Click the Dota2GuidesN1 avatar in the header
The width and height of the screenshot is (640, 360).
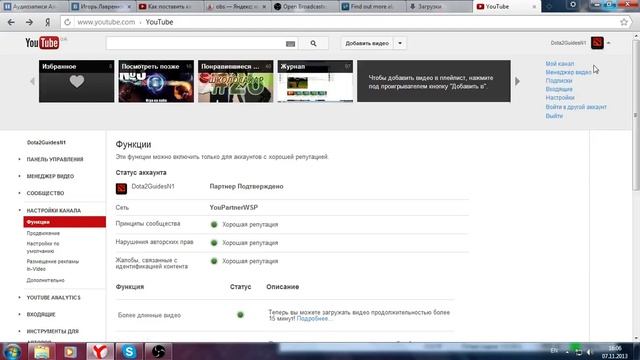tap(597, 42)
